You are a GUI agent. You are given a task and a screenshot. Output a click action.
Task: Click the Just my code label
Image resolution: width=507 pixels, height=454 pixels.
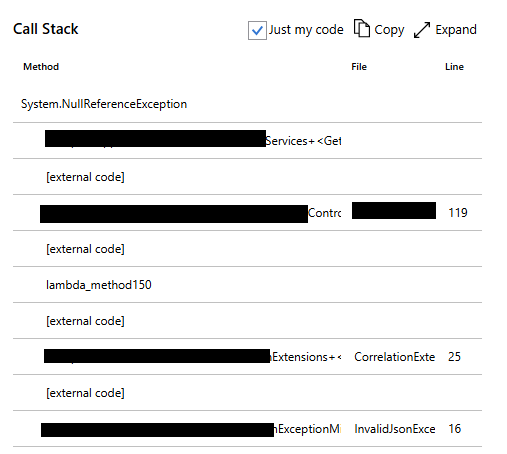click(306, 30)
